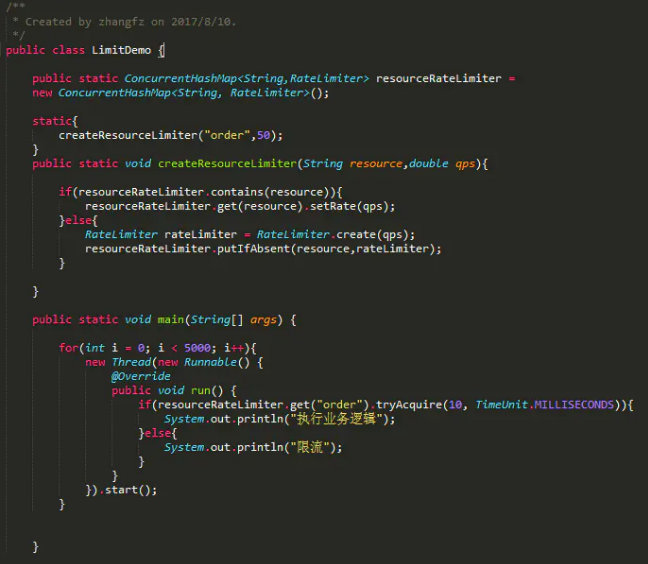Click the string "执行业务逻辑"
The image size is (648, 564).
click(336, 419)
